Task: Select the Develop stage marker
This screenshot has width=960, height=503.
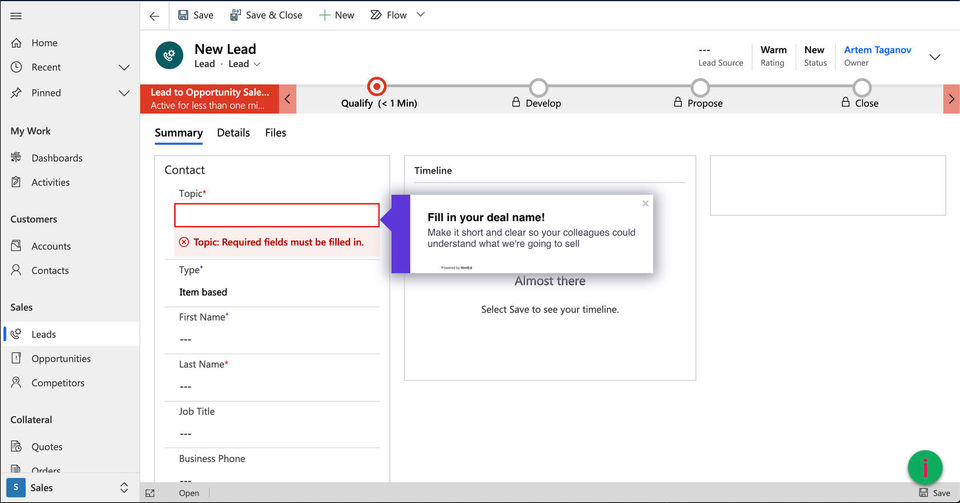Action: [x=538, y=88]
